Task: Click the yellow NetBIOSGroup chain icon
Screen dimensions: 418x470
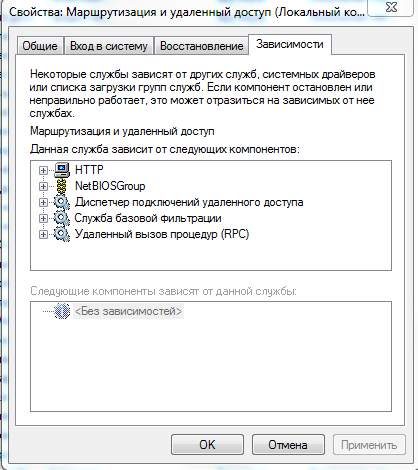Action: (x=62, y=186)
